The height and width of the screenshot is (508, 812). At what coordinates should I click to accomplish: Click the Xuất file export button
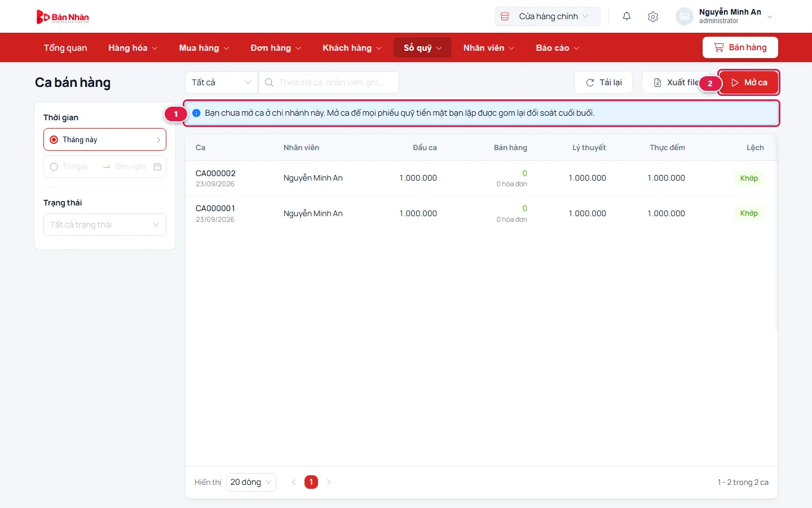[676, 82]
